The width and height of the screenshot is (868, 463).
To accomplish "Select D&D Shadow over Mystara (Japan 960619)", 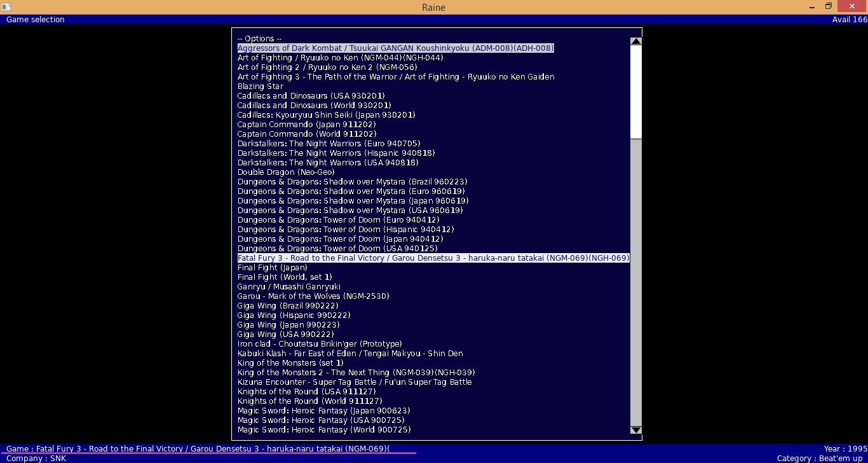I will click(x=353, y=201).
